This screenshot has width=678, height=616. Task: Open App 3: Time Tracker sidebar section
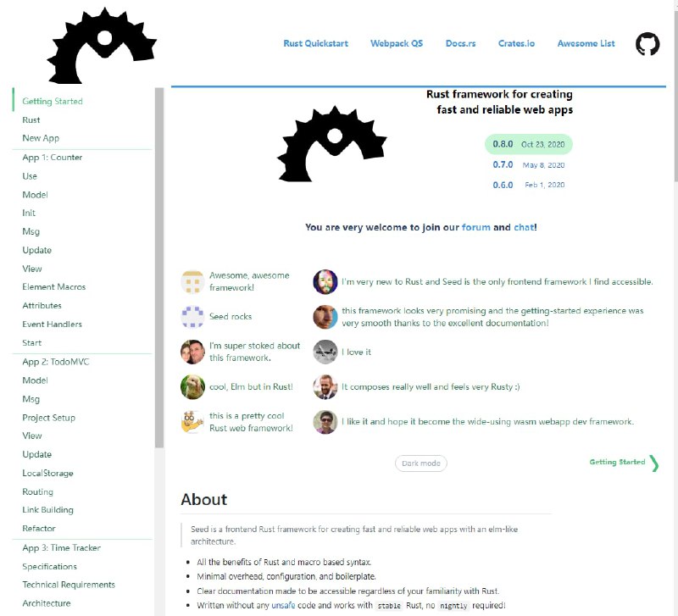[61, 548]
